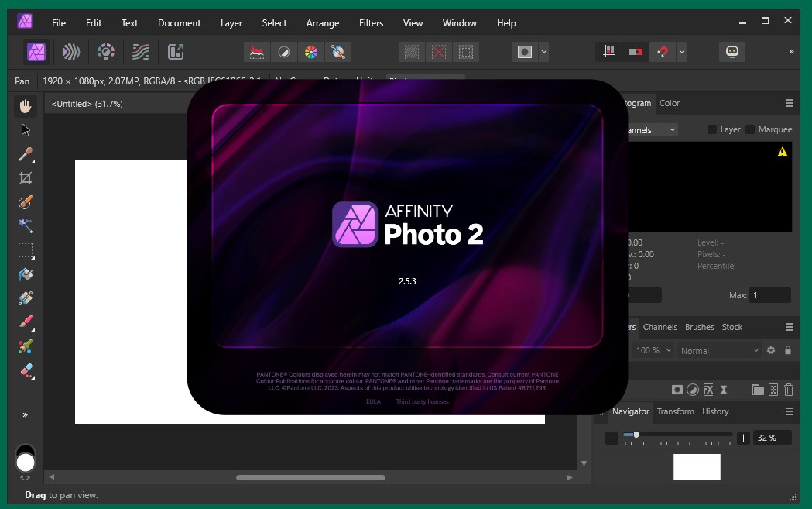Open the File menu
Screen dimensions: 812x509
pos(59,22)
